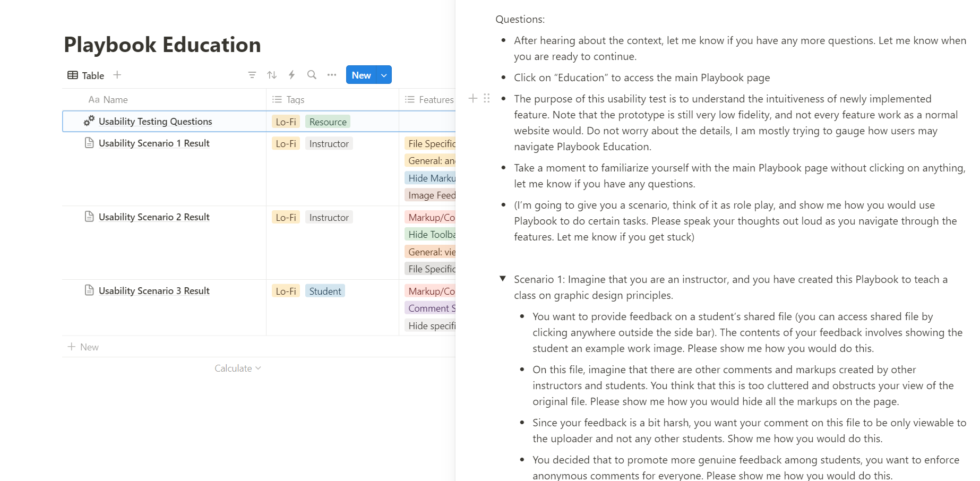
Task: Open Usability Scenario 2 Result page
Action: [x=154, y=217]
